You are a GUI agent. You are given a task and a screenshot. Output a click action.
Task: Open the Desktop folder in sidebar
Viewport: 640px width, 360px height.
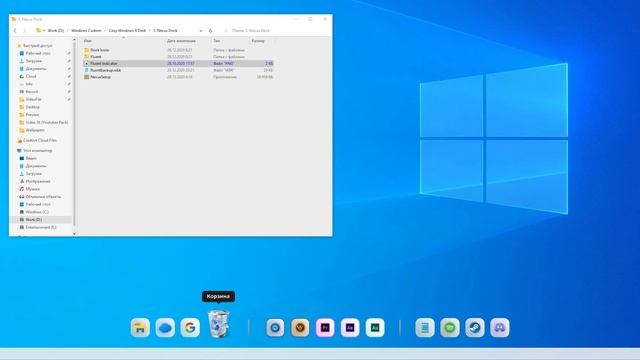(x=32, y=107)
